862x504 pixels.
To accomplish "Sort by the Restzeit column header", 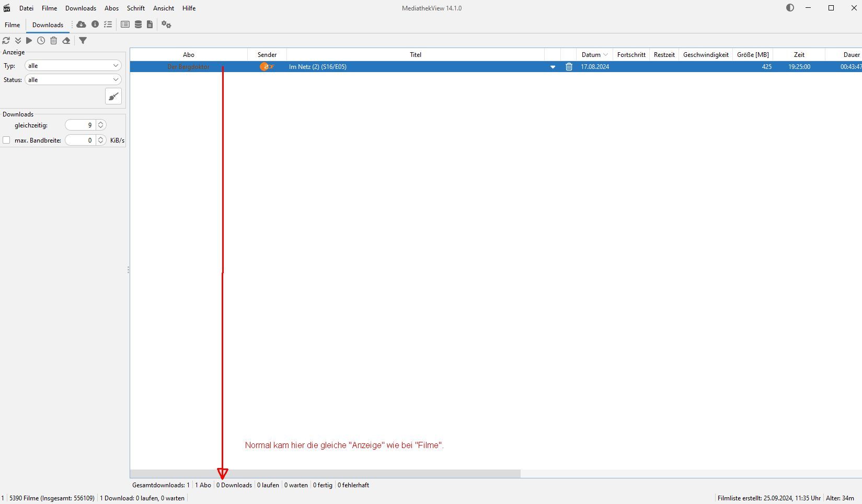I will pyautogui.click(x=664, y=54).
